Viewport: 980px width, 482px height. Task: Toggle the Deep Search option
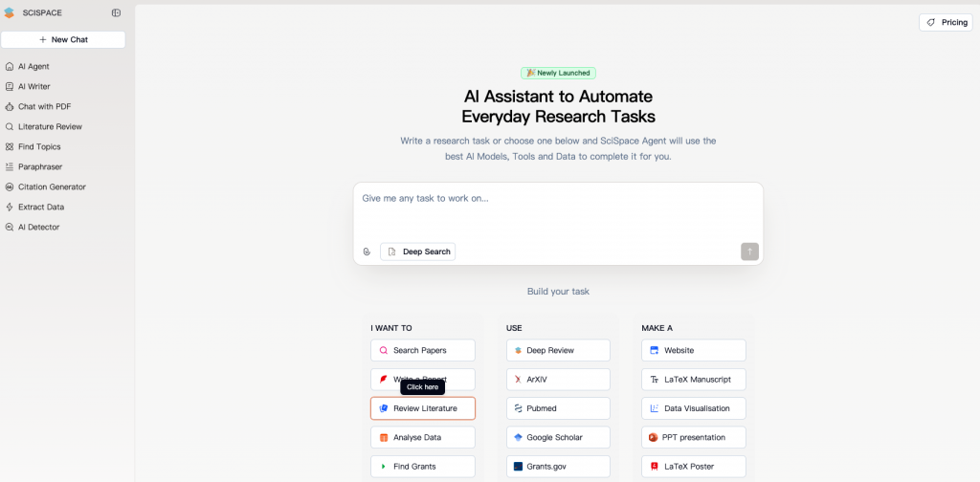pyautogui.click(x=418, y=252)
